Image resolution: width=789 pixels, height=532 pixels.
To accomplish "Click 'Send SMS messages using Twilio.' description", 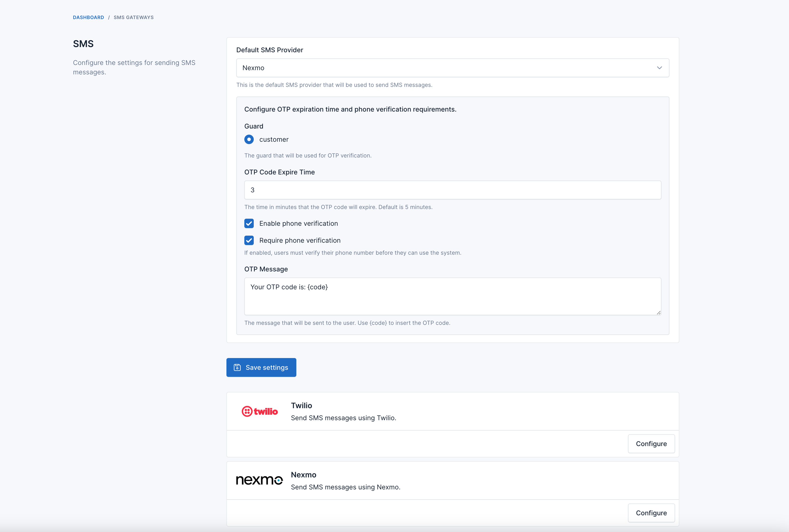I will (343, 418).
